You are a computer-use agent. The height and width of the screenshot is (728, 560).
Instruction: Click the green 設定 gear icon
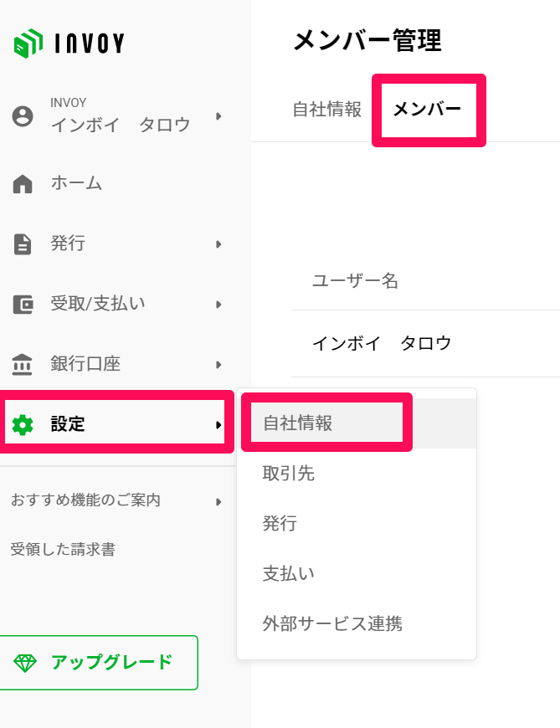(x=23, y=425)
